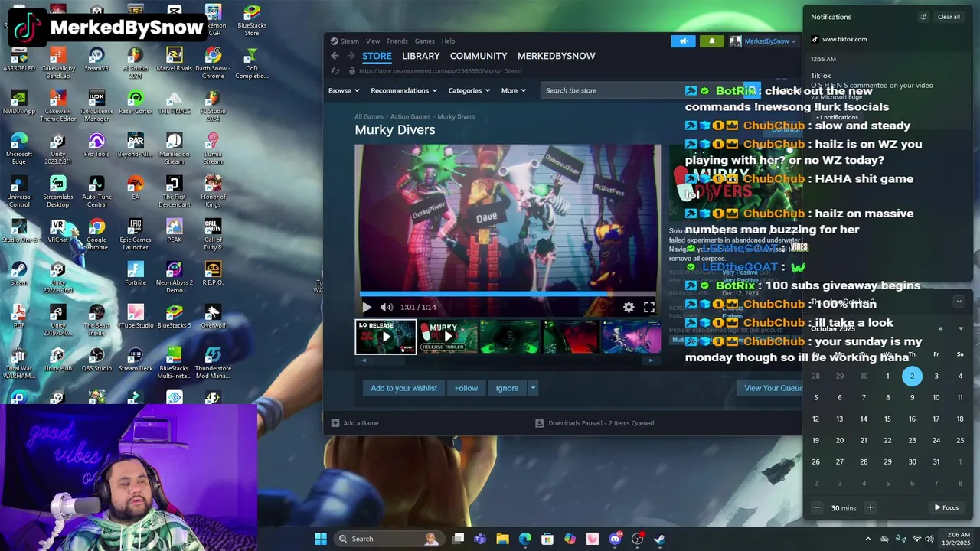Select the 1.0 Release trailer thumbnail

tap(385, 337)
